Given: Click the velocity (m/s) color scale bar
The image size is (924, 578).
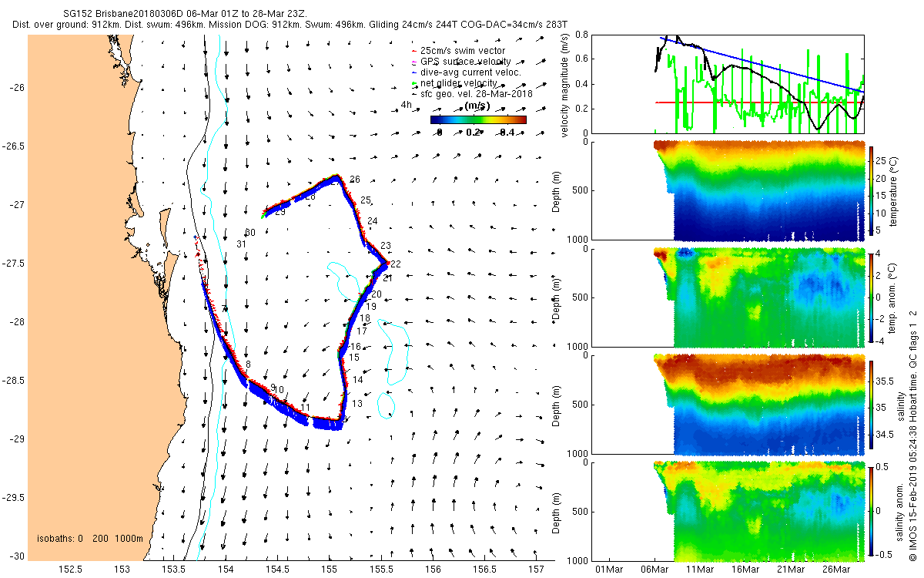Looking at the screenshot, I should pyautogui.click(x=478, y=119).
